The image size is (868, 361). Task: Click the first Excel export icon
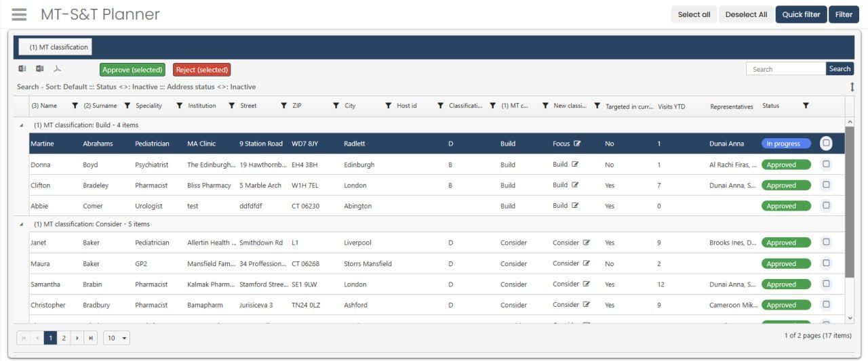pyautogui.click(x=22, y=69)
